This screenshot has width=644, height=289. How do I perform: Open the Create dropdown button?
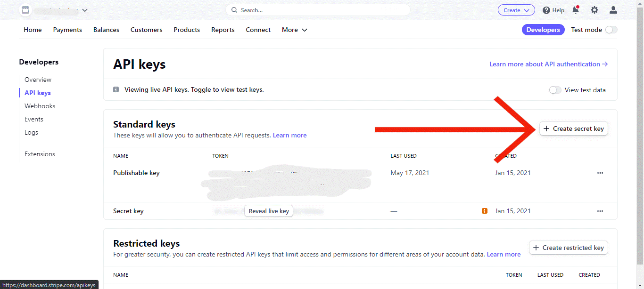[516, 10]
